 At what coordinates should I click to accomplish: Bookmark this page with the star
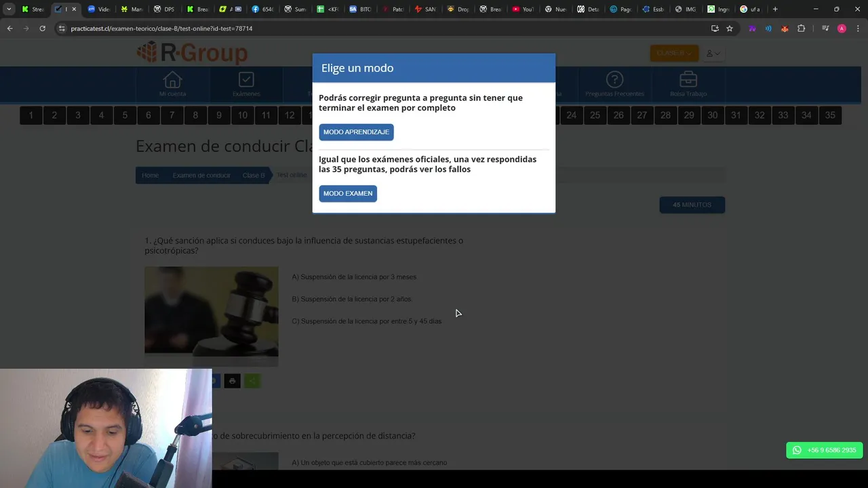730,28
